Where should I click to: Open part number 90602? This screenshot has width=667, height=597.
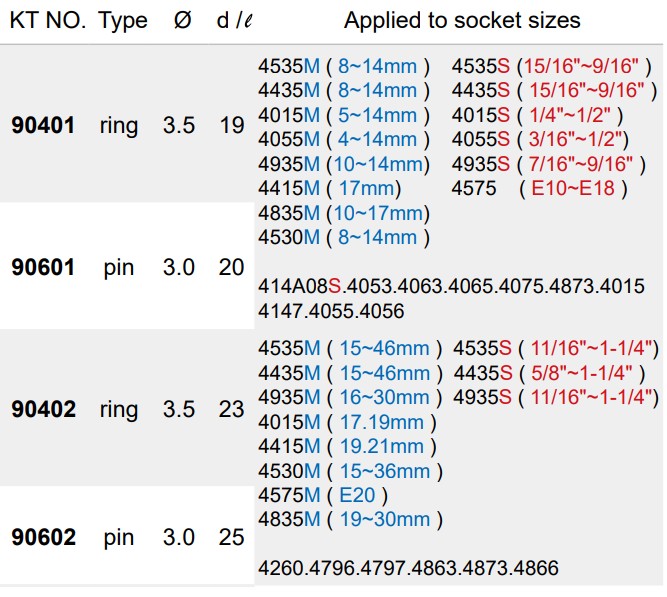pyautogui.click(x=43, y=538)
